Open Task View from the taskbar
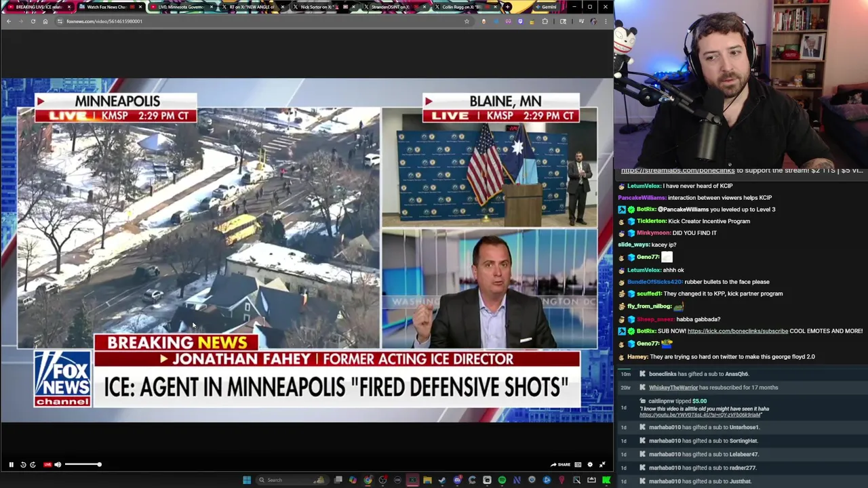This screenshot has height=488, width=868. pos(338,480)
